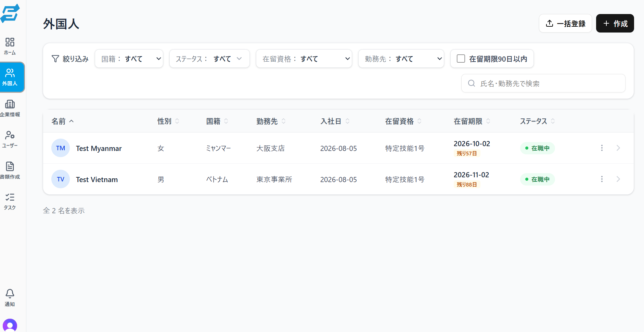Open the タスク sidebar item

pos(10,201)
